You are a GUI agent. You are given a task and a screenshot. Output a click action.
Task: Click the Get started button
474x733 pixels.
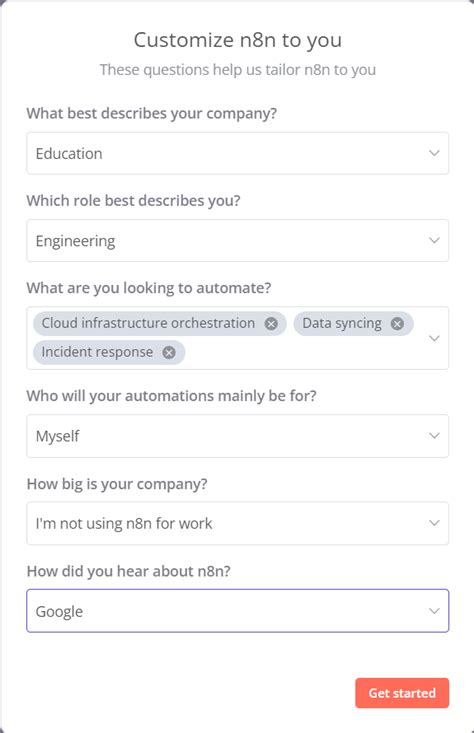pos(402,693)
